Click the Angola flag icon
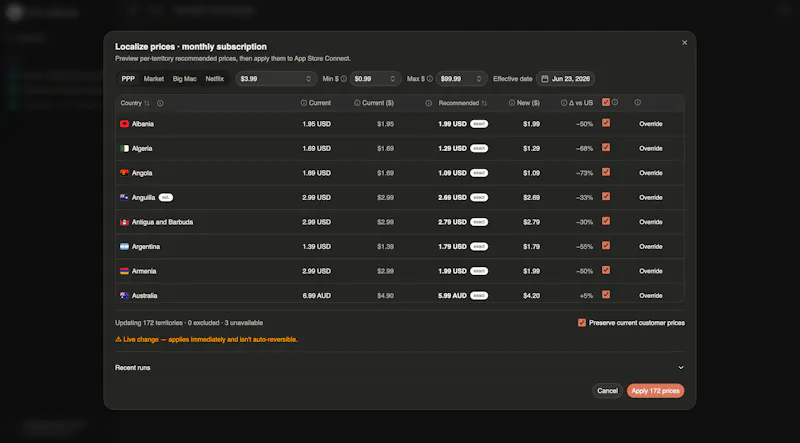Image resolution: width=800 pixels, height=443 pixels. (124, 173)
